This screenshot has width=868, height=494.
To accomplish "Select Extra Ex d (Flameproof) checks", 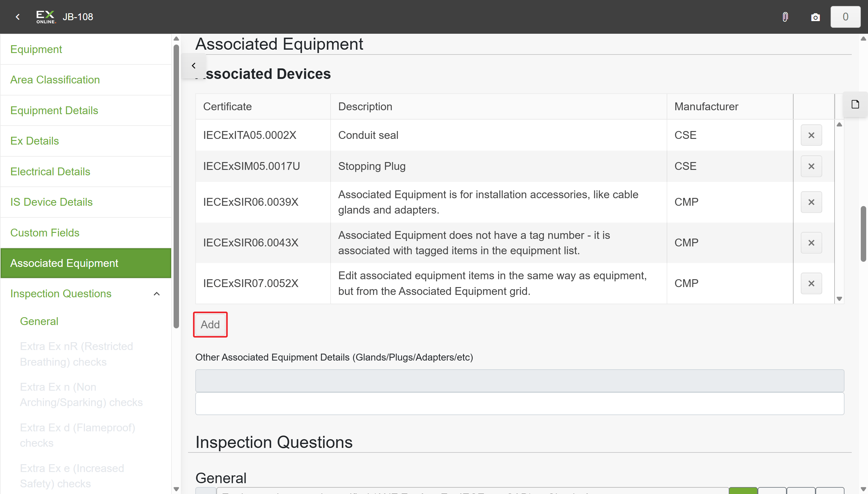I will click(x=77, y=435).
